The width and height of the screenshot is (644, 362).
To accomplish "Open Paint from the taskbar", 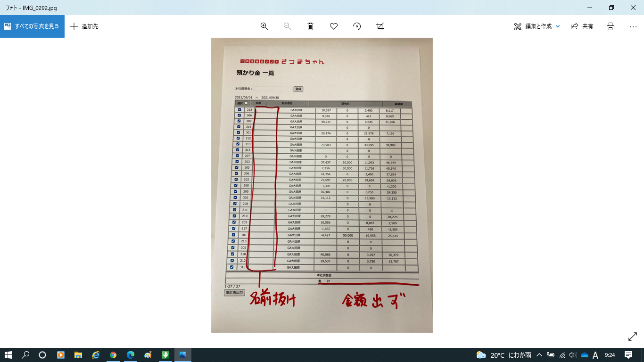I will point(148,355).
